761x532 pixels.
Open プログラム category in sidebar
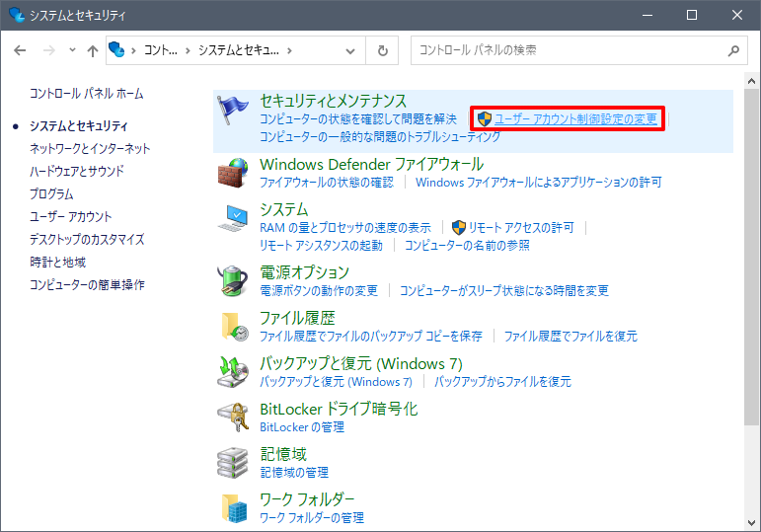click(51, 193)
